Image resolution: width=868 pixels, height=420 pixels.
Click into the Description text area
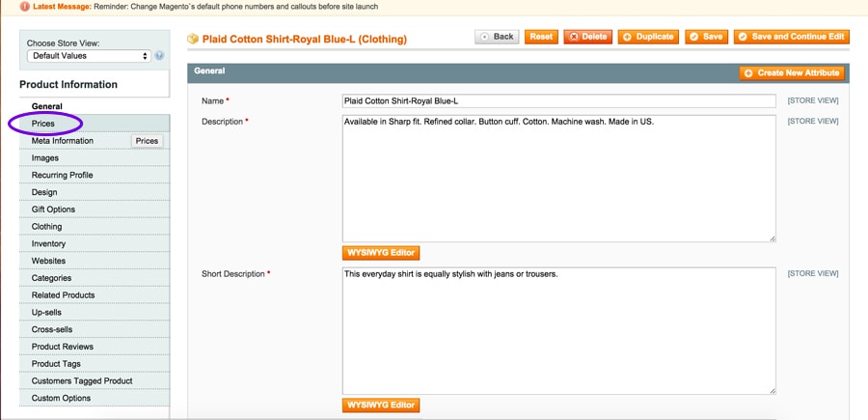click(x=559, y=179)
